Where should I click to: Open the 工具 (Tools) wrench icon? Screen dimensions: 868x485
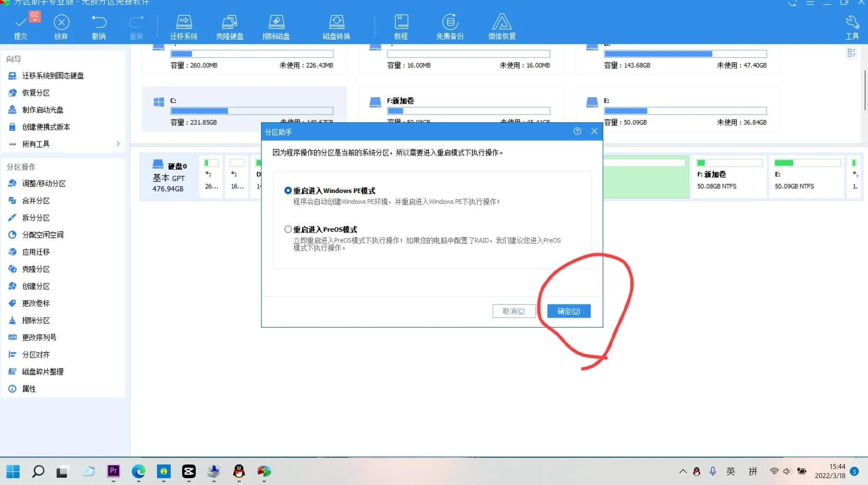[852, 26]
